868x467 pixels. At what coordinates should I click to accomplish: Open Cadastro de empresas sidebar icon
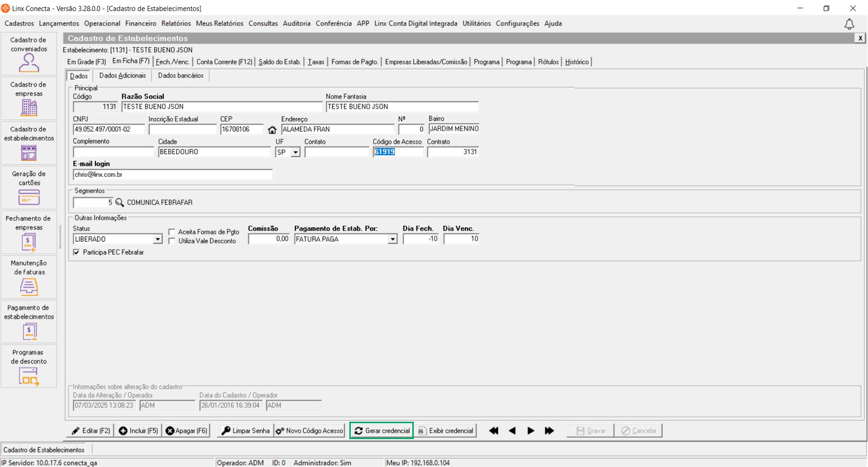click(29, 99)
